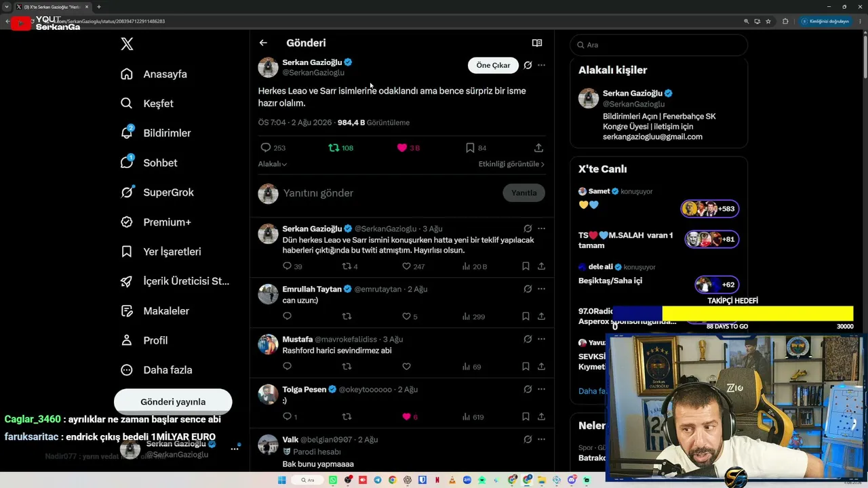Open more options on Emrullah Taytan's reply

(x=541, y=289)
